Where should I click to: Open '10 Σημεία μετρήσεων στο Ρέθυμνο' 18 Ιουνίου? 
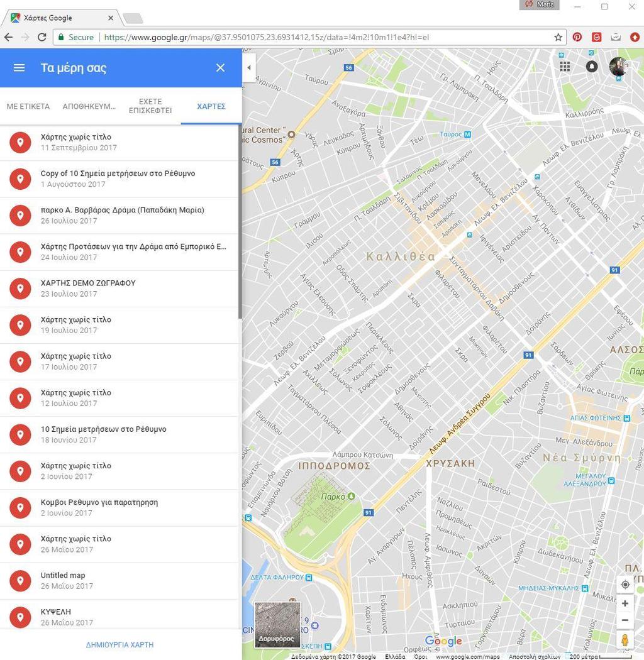point(119,435)
